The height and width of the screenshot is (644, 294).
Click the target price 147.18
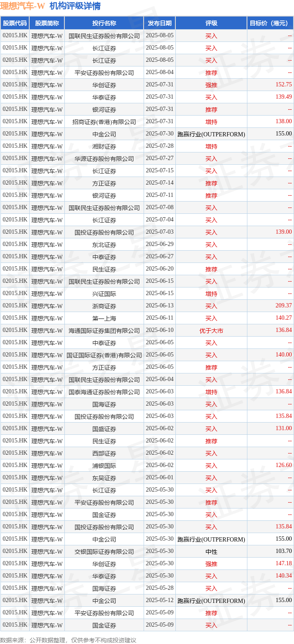(x=283, y=564)
